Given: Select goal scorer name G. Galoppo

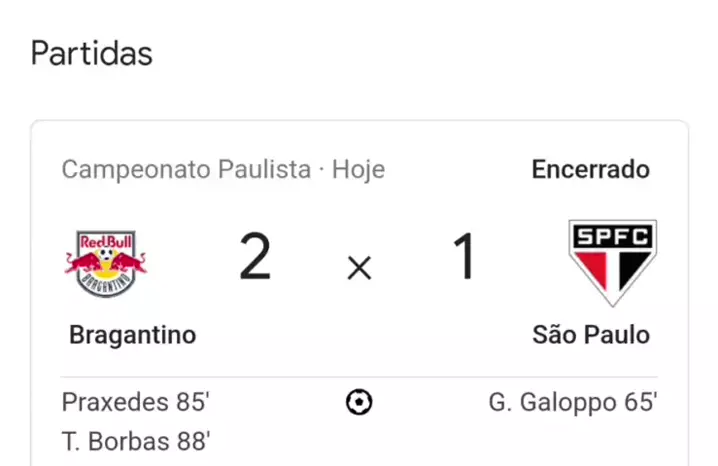Looking at the screenshot, I should click(549, 402).
